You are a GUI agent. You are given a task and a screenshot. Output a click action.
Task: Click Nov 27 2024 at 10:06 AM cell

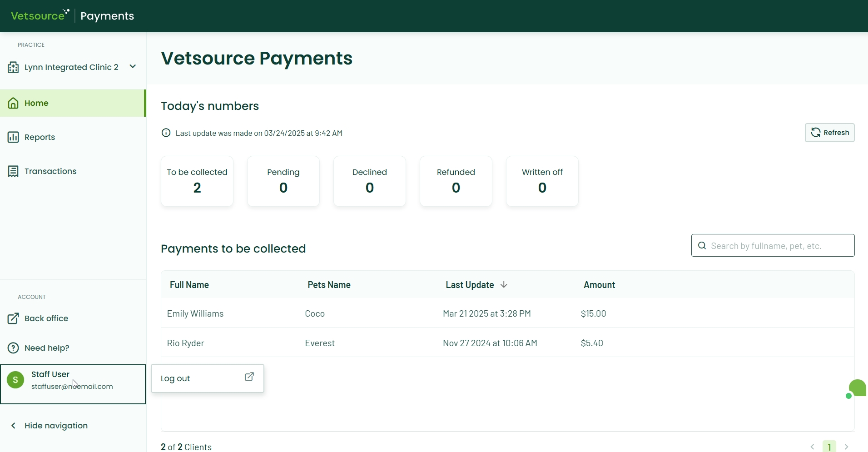click(x=490, y=343)
